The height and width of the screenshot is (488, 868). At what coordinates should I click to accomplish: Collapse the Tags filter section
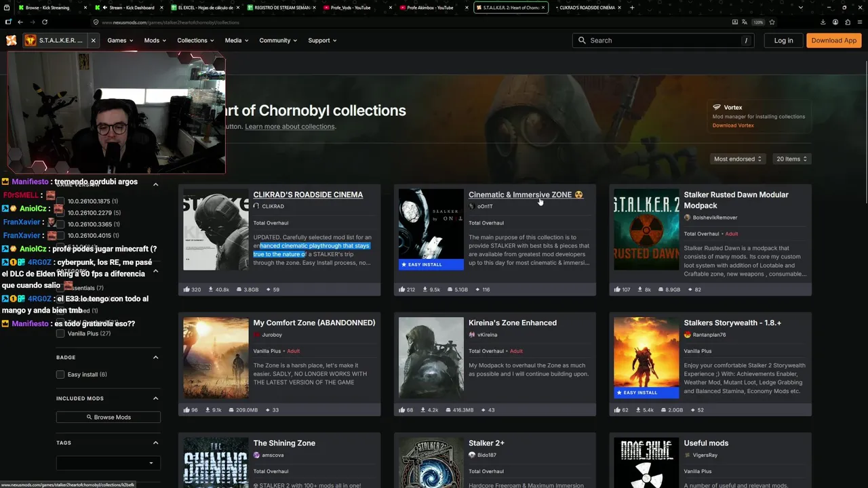pyautogui.click(x=155, y=443)
